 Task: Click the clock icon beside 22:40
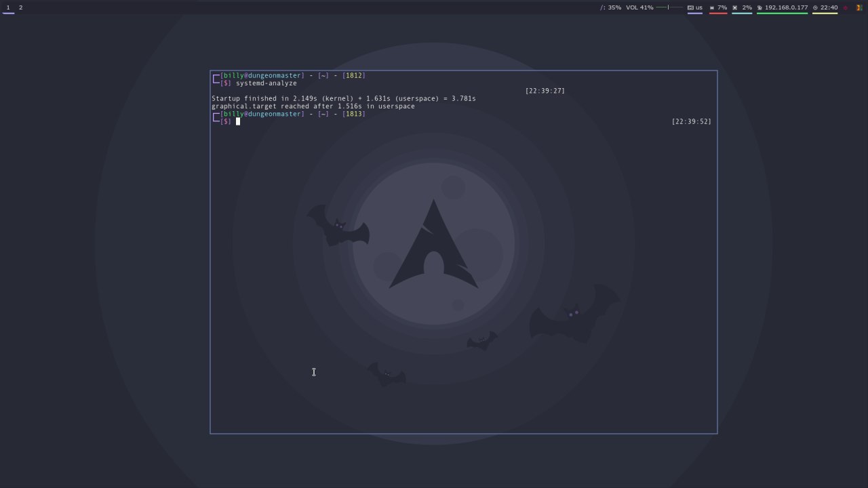point(815,7)
